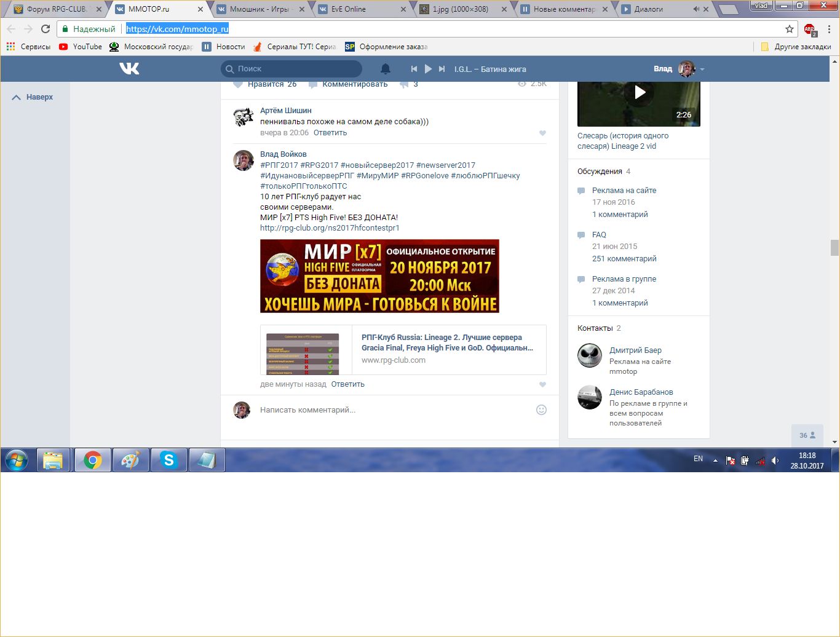
Task: Show hidden system tray icons
Action: point(715,460)
